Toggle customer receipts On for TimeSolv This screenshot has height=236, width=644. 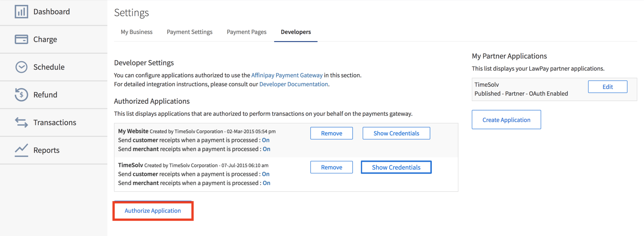[266, 174]
